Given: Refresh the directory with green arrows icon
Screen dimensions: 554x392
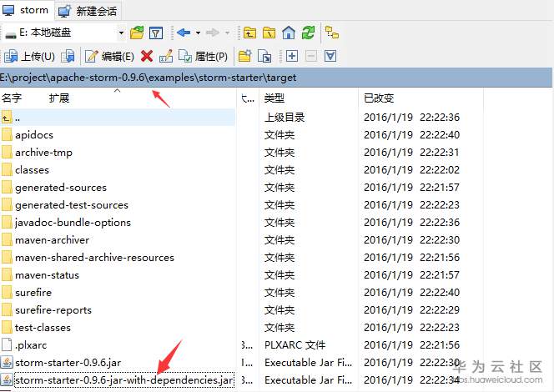Looking at the screenshot, I should (308, 33).
